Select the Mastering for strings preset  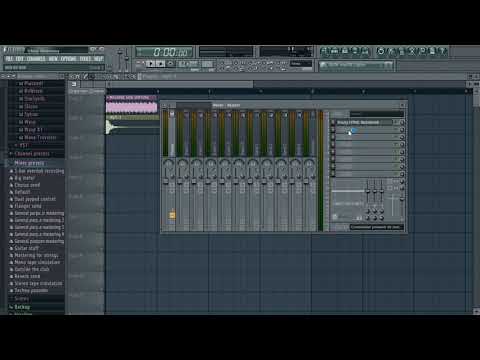click(x=36, y=255)
